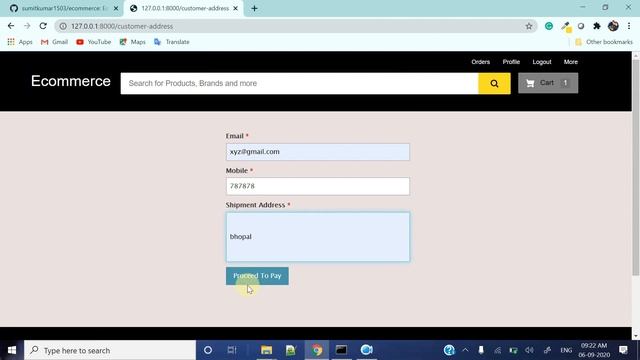Open the Translate bookmark
This screenshot has width=640, height=360.
171,42
